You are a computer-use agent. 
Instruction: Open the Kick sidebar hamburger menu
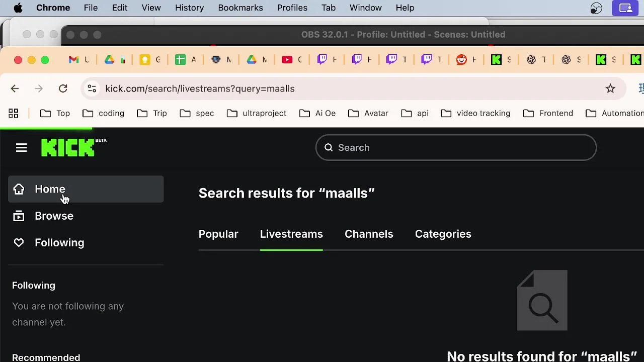[21, 148]
